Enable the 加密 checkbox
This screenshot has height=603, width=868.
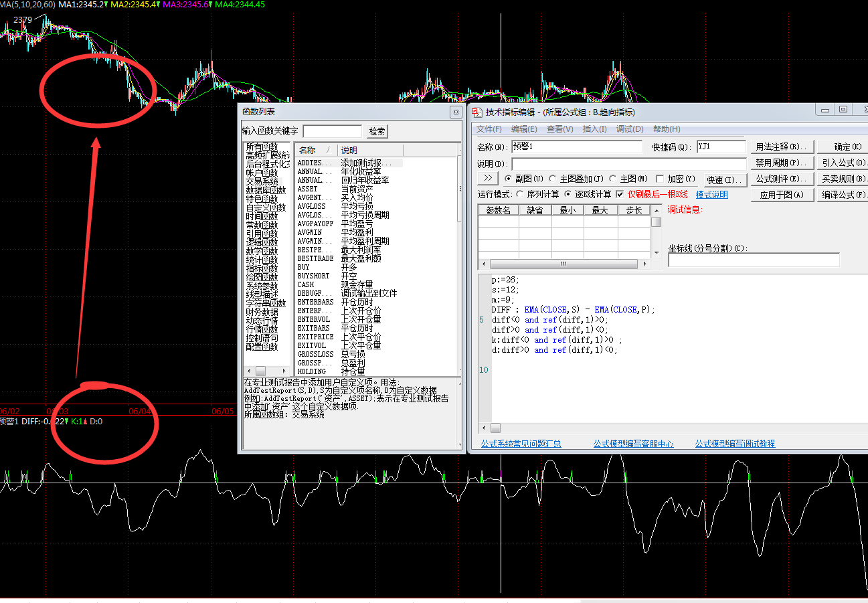click(x=660, y=179)
